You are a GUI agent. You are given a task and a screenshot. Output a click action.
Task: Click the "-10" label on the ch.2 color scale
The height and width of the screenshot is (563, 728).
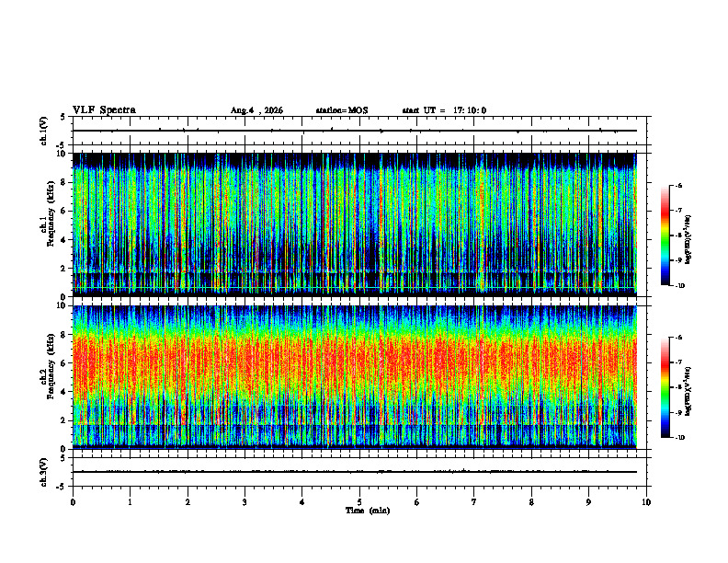(x=679, y=438)
